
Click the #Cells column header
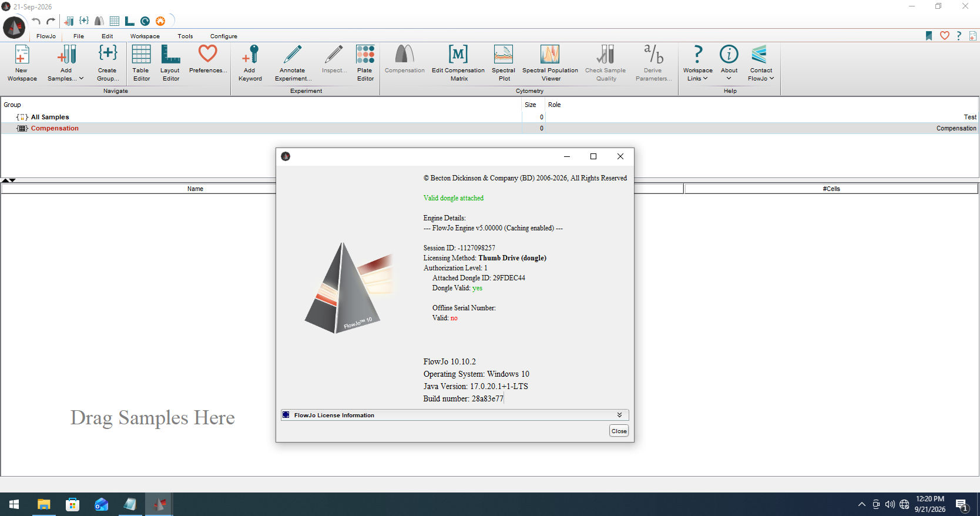[831, 189]
